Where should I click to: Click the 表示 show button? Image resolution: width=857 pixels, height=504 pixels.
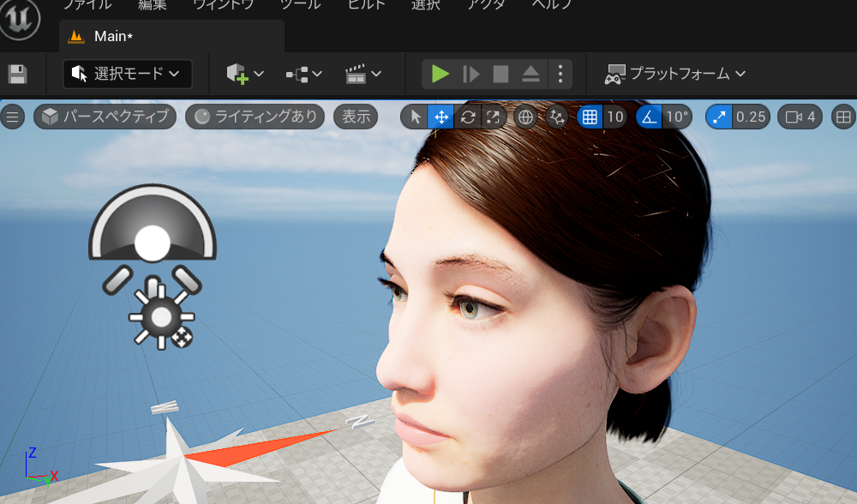pos(356,117)
